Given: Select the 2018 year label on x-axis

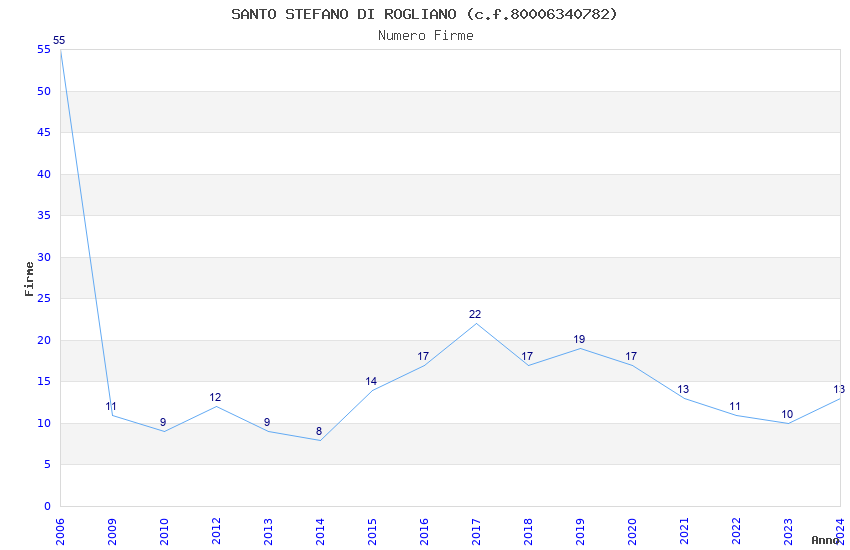Looking at the screenshot, I should pyautogui.click(x=529, y=531).
